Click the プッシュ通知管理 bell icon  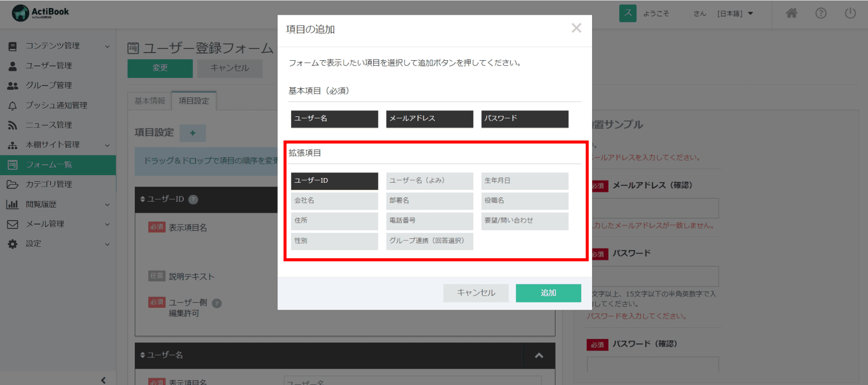point(13,105)
